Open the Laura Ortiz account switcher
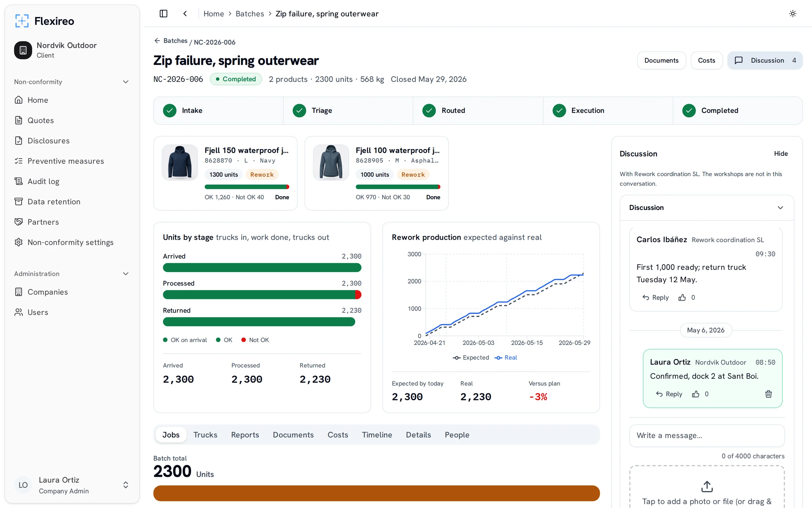Image resolution: width=812 pixels, height=508 pixels. [72, 485]
